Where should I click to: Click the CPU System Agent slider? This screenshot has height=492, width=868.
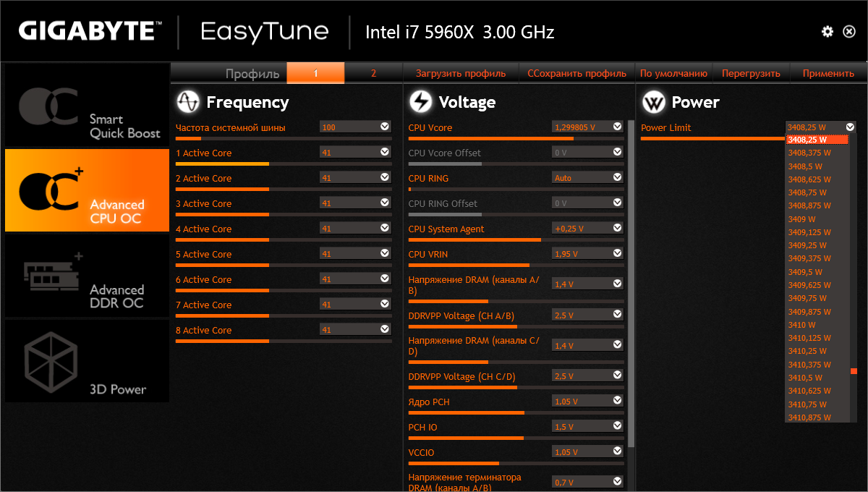(516, 239)
